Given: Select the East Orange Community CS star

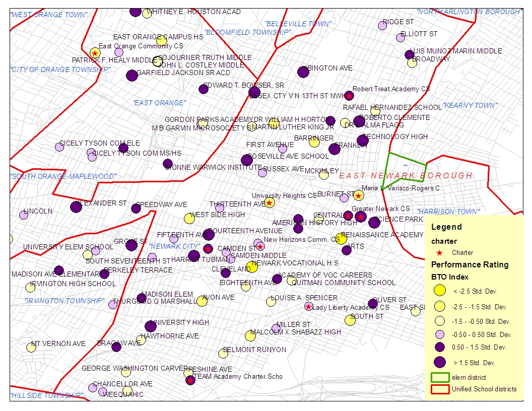Looking at the screenshot, I should [x=95, y=53].
